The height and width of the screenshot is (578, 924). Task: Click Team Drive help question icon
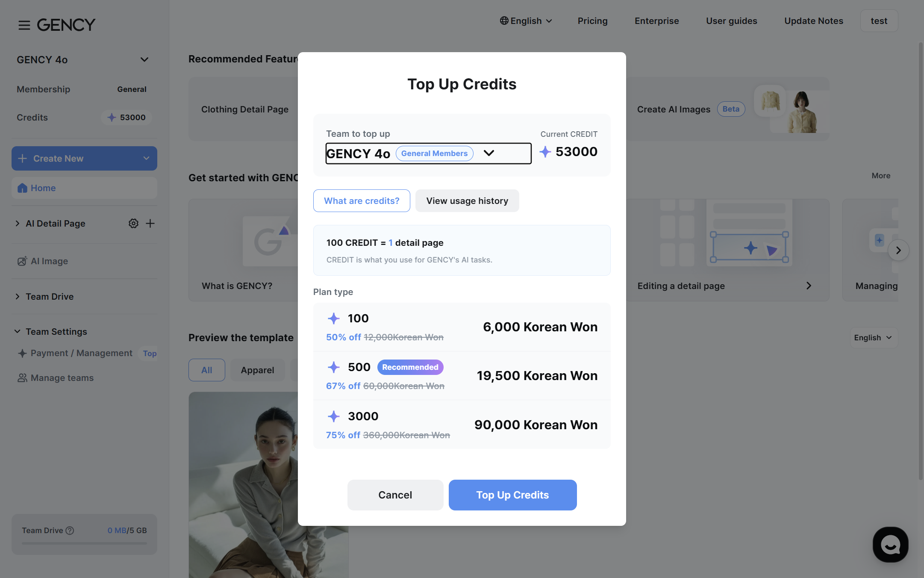pyautogui.click(x=70, y=531)
